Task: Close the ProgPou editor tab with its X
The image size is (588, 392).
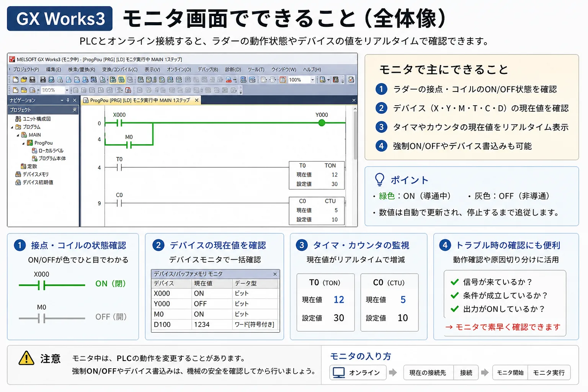Action: [x=197, y=100]
